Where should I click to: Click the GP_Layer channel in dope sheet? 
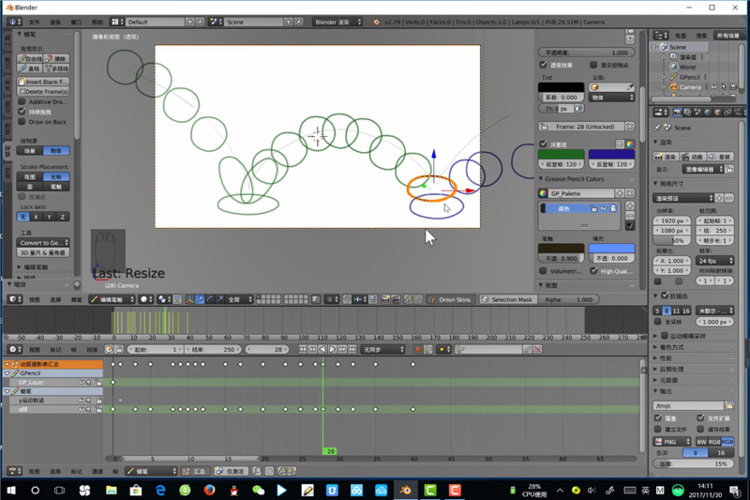click(32, 382)
